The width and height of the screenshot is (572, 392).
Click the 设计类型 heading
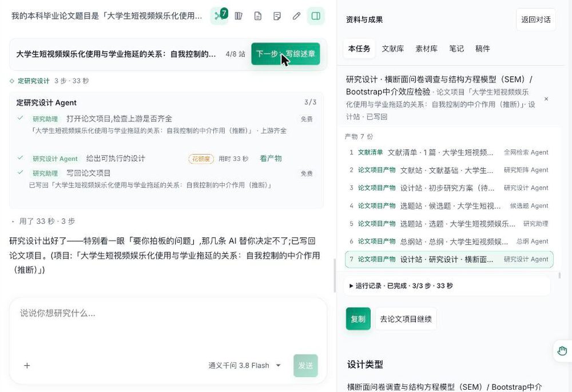click(365, 365)
